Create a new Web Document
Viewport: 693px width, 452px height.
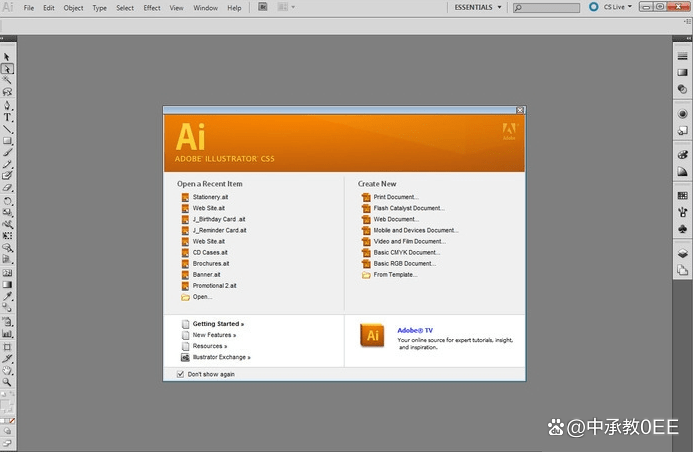390,219
